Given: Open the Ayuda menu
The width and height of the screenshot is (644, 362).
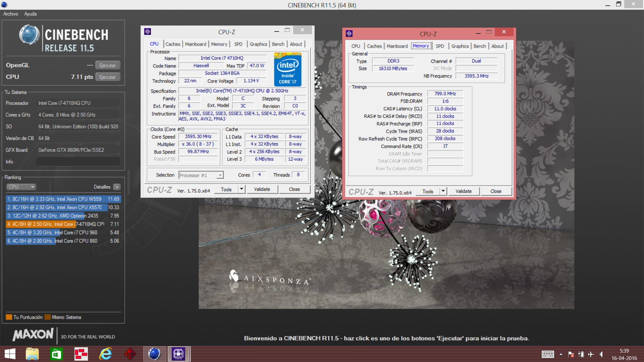Looking at the screenshot, I should [x=30, y=14].
